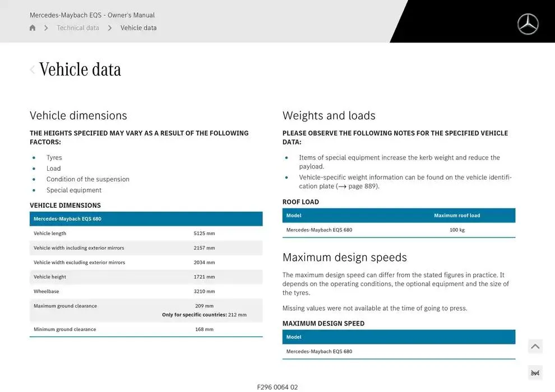Open the Technical data breadcrumb link
The height and width of the screenshot is (392, 555).
(78, 28)
